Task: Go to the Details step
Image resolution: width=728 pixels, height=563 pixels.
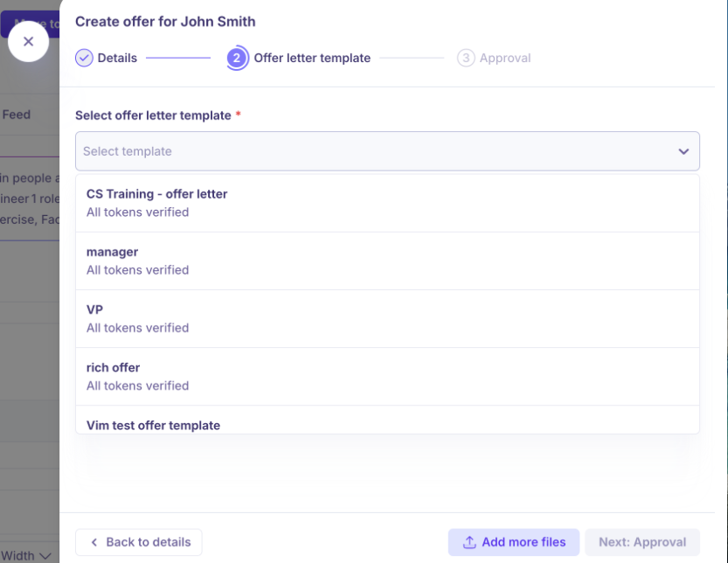Action: (x=117, y=58)
